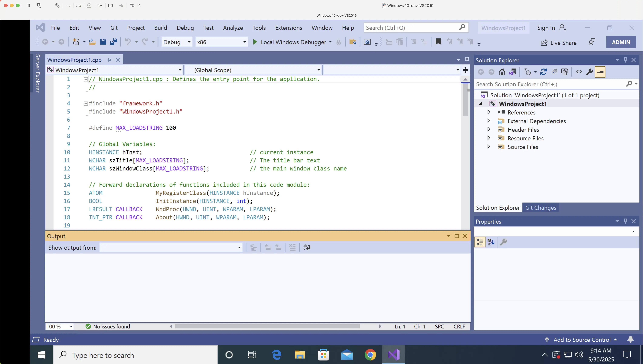
Task: Click the New Project toolbar icon
Action: point(76,42)
